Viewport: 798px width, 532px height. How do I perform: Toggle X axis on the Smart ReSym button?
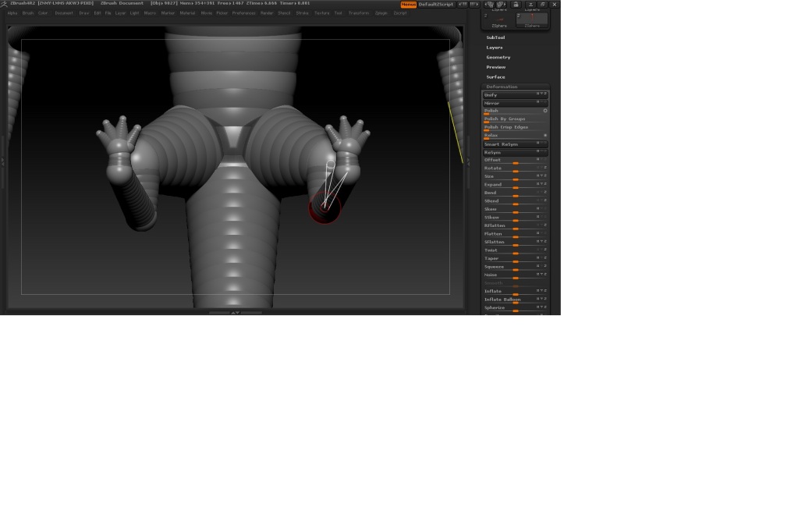tap(537, 143)
